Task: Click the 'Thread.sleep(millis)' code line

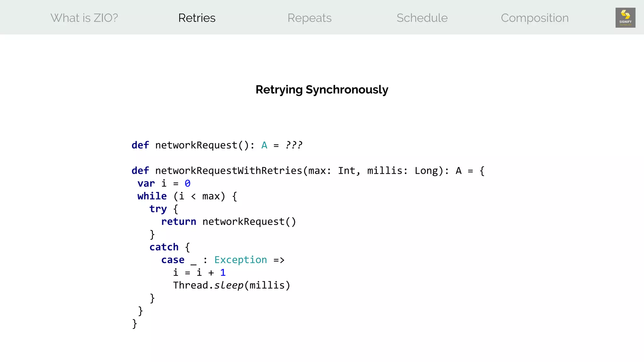Action: [231, 285]
